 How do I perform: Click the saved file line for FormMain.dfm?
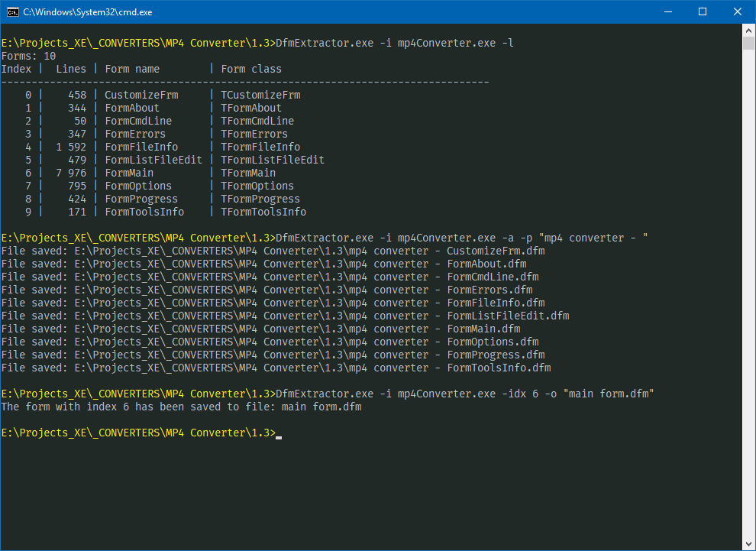pos(261,329)
